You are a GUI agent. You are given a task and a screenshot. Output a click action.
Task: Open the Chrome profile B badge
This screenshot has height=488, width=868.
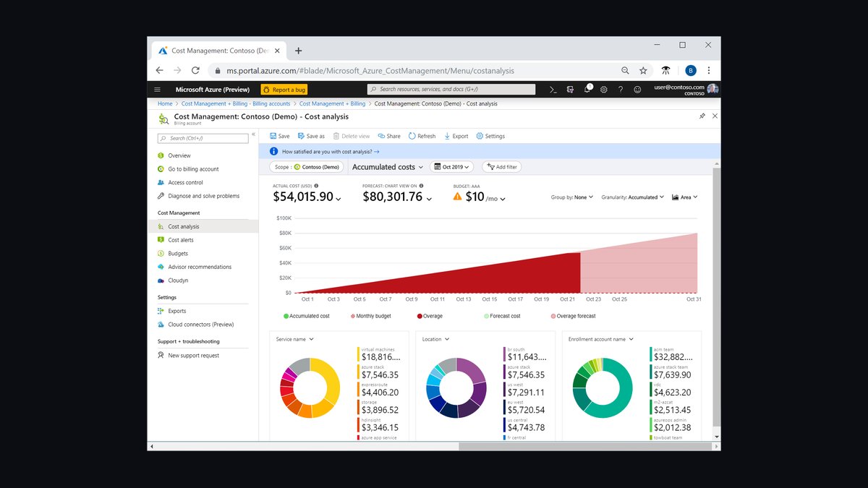(x=691, y=70)
